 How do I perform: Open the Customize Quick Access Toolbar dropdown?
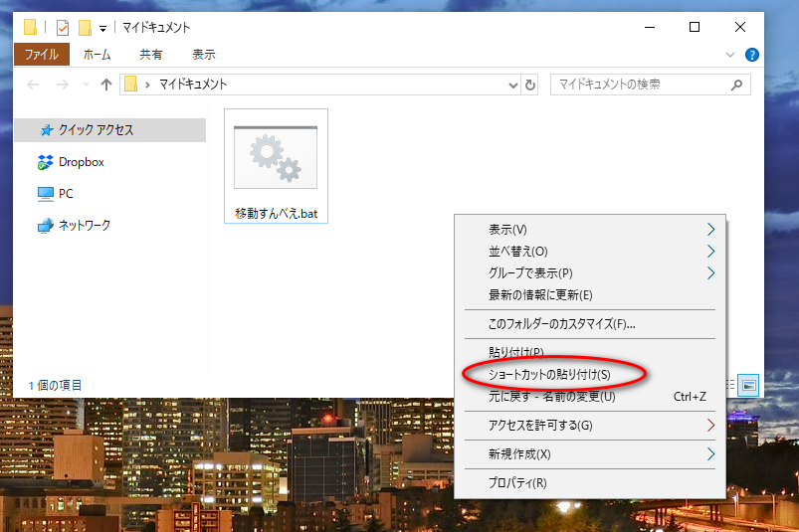(103, 29)
